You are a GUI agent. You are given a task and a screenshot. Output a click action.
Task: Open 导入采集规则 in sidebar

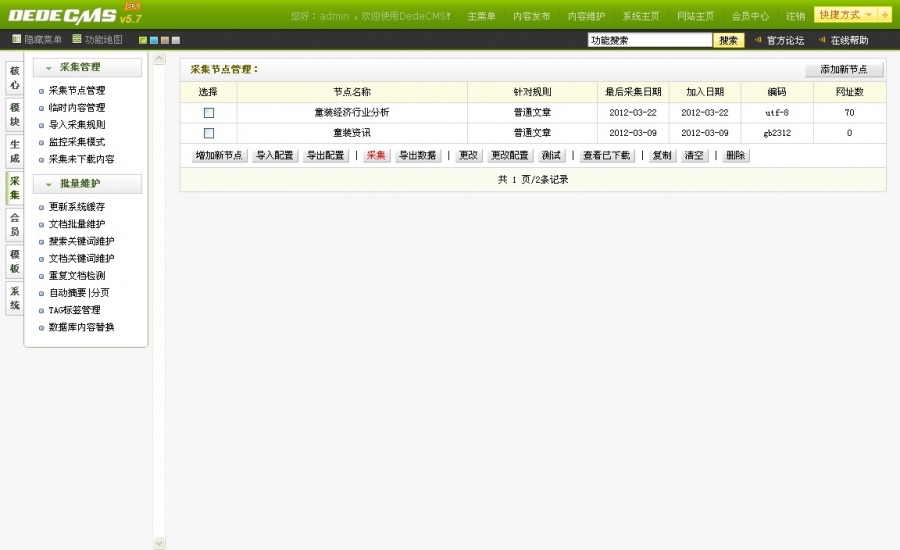(77, 125)
